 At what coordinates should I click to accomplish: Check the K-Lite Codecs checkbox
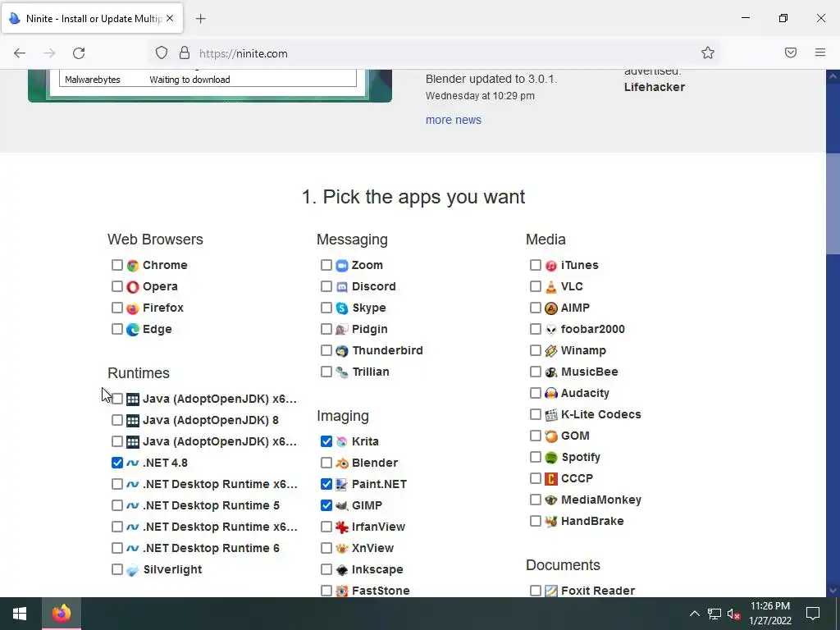(x=535, y=414)
